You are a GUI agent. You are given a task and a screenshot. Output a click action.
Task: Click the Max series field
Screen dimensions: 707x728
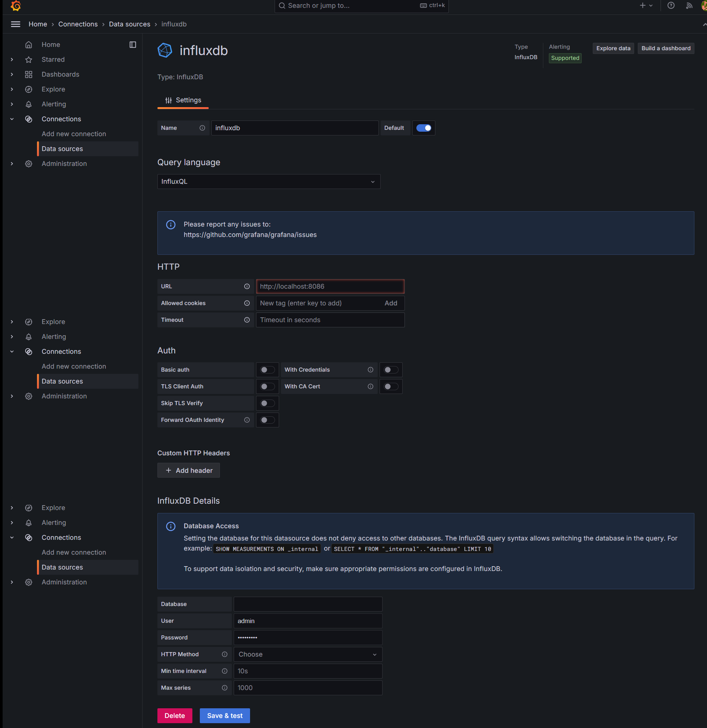click(x=308, y=688)
